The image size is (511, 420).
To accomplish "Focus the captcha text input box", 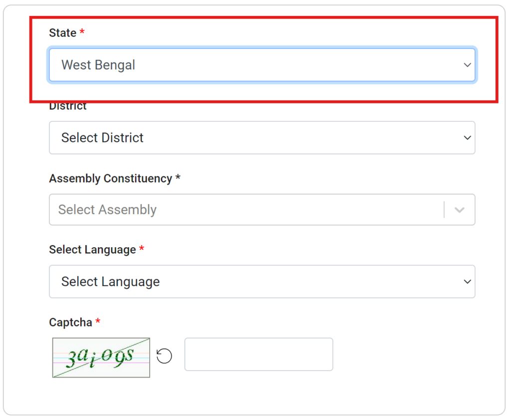I will pos(258,354).
